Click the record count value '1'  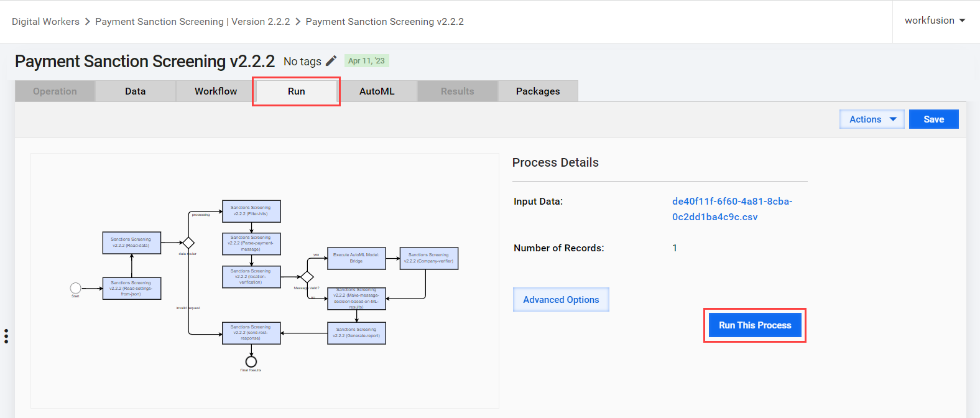click(x=675, y=248)
